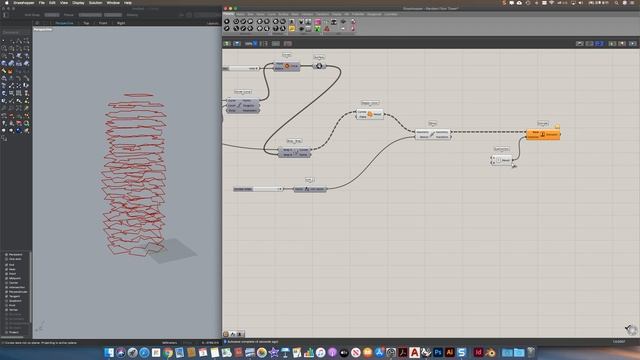Image resolution: width=640 pixels, height=360 pixels.
Task: Open Podcasts from the Dock
Action: [332, 352]
